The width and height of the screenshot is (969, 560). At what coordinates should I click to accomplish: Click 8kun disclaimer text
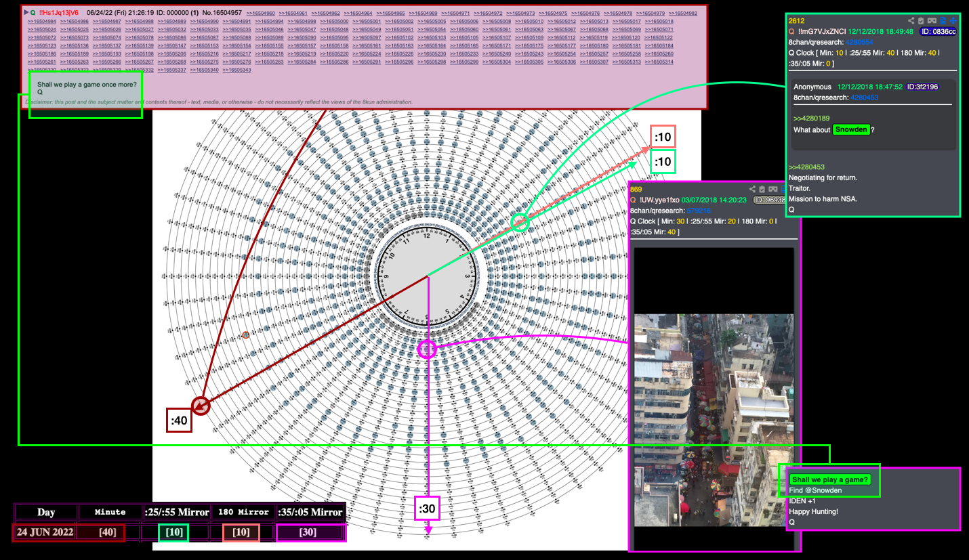click(x=218, y=102)
